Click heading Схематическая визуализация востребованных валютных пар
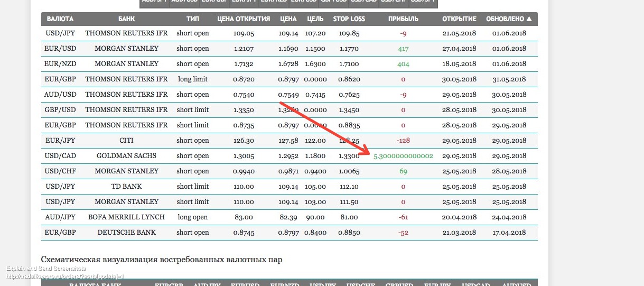Viewport: 644px width, 286px height. pyautogui.click(x=162, y=260)
